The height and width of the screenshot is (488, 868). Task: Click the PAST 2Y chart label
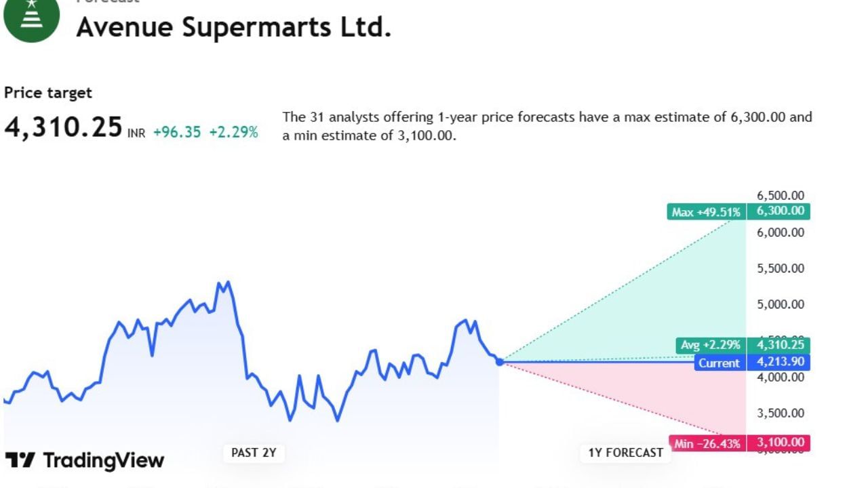pos(254,453)
